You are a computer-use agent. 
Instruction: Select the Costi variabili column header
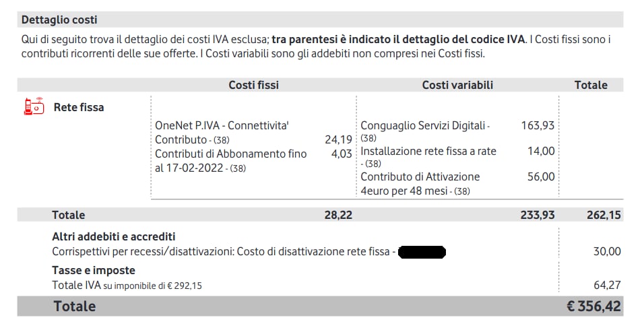[x=457, y=85]
